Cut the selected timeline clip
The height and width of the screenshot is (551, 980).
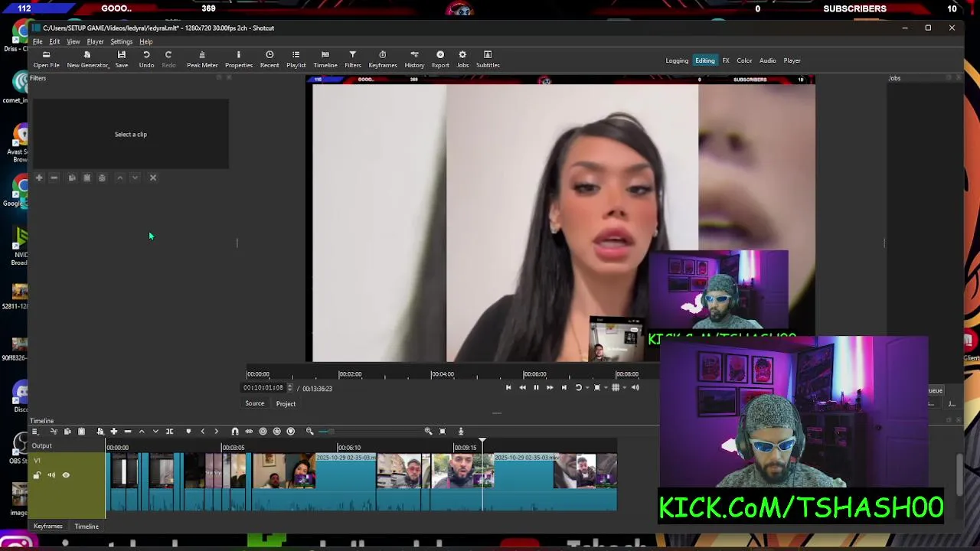[54, 431]
